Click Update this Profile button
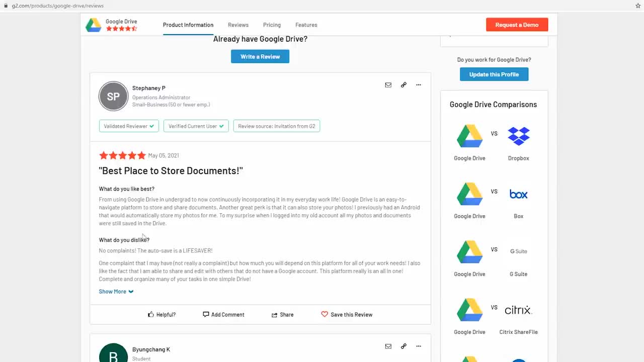Screen dimensions: 644x362 pos(494,74)
